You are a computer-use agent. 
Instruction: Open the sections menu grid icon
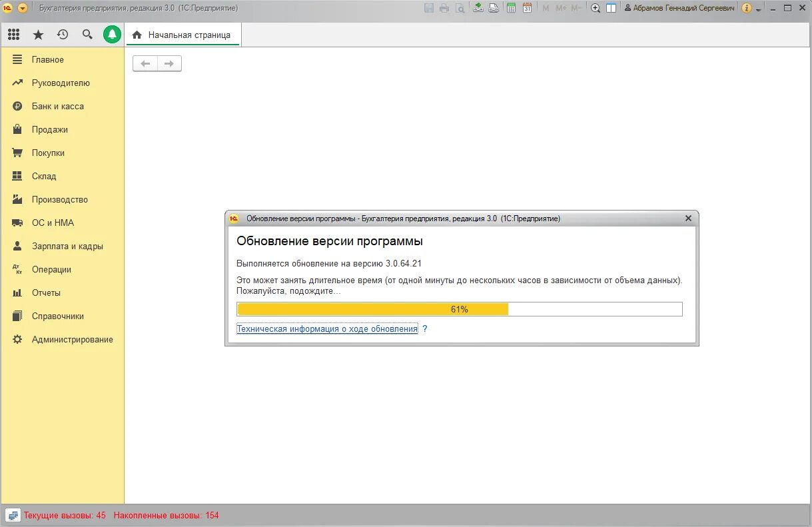pos(14,35)
